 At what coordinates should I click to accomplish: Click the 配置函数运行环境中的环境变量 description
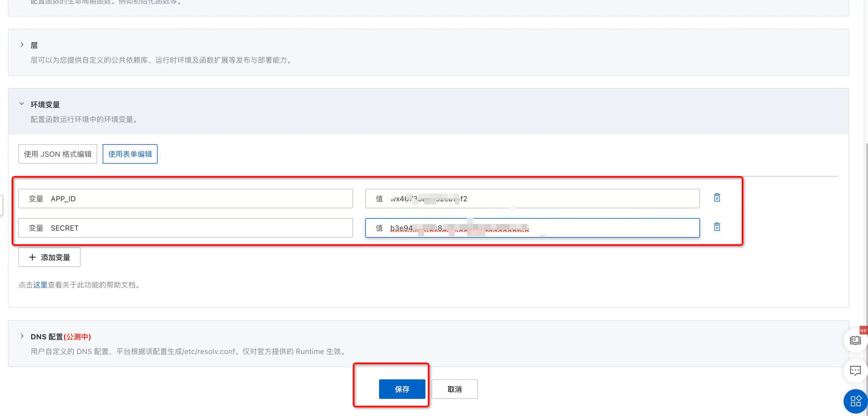84,119
